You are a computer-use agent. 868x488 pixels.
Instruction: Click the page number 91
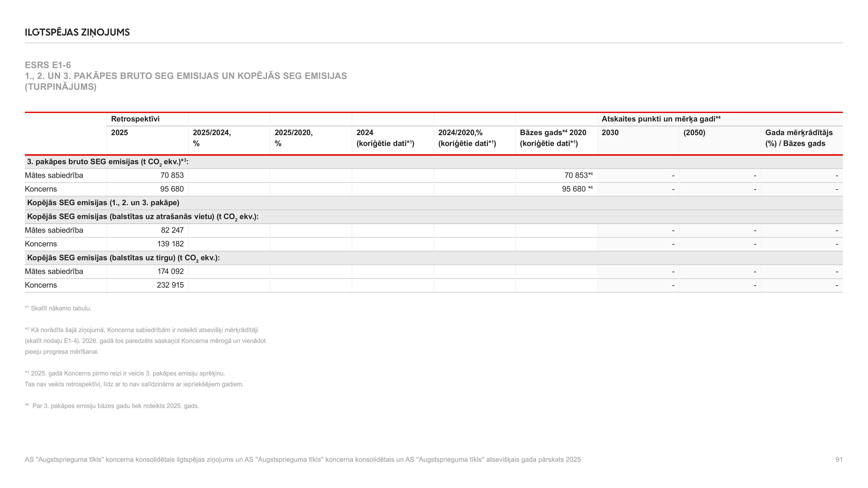click(839, 460)
